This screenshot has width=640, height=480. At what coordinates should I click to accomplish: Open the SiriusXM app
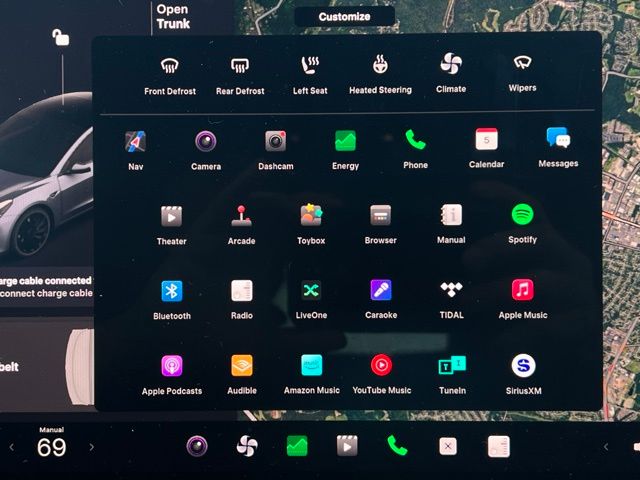pos(522,366)
